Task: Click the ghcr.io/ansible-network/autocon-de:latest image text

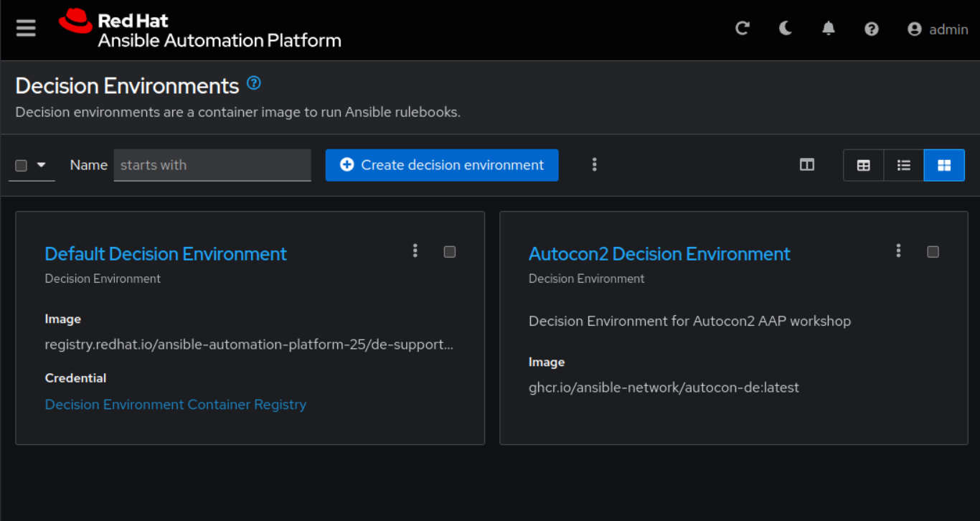Action: pyautogui.click(x=664, y=388)
